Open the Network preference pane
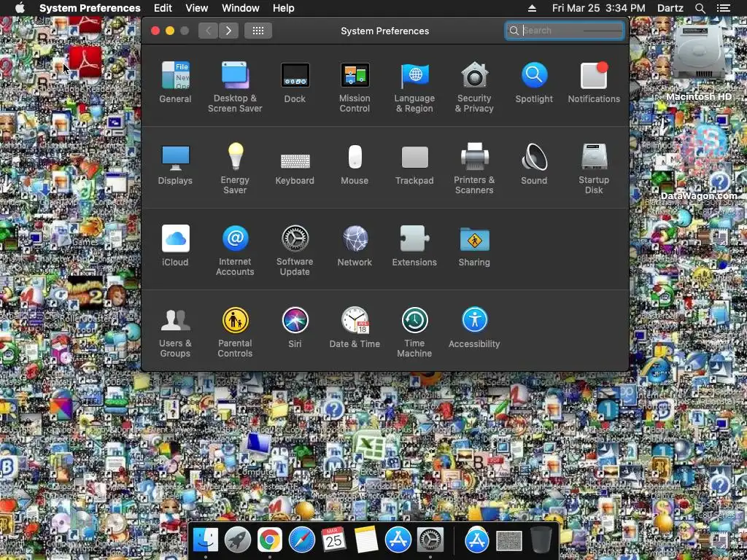Screen dimensions: 747x560 tap(355, 246)
